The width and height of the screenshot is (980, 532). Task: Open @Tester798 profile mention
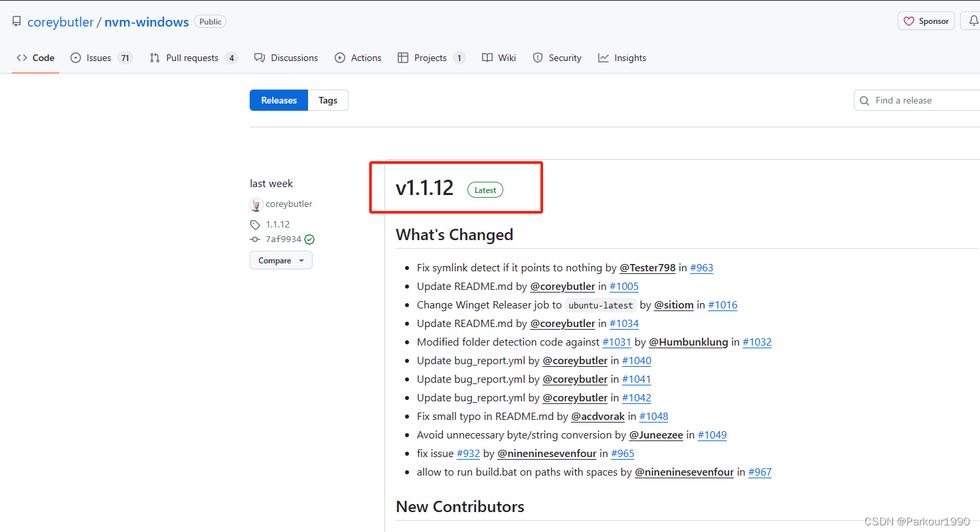[647, 268]
